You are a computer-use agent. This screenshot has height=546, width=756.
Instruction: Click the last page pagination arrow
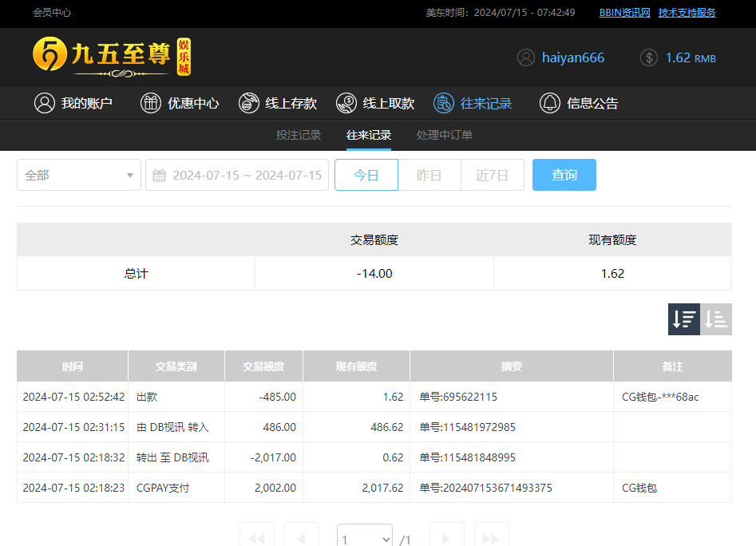coord(491,535)
